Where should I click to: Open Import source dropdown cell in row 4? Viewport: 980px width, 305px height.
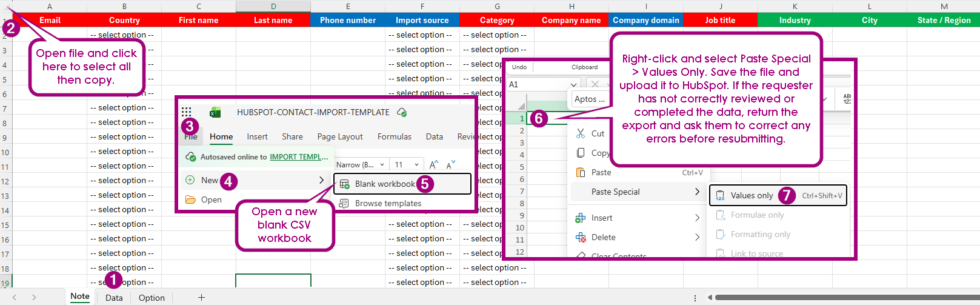[422, 64]
